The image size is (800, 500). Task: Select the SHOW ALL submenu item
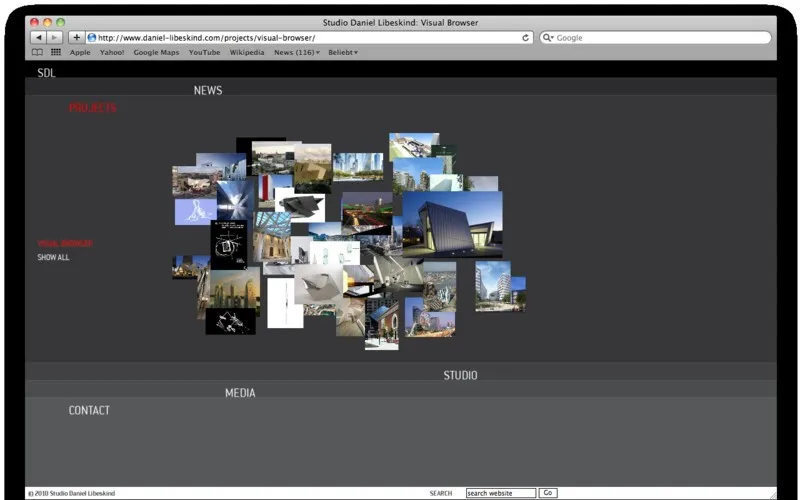pyautogui.click(x=53, y=257)
